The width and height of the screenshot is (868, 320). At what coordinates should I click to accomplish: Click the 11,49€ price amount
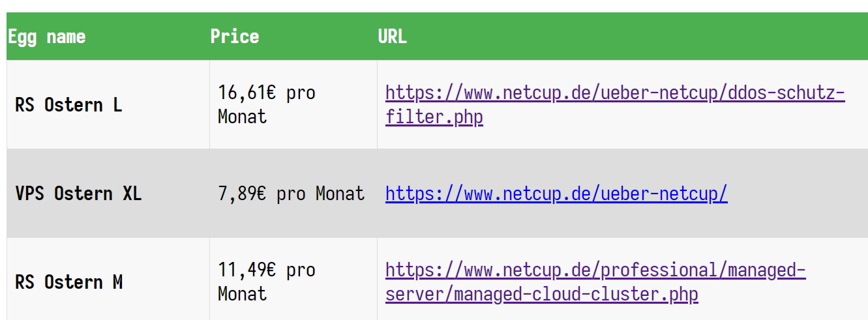247,270
